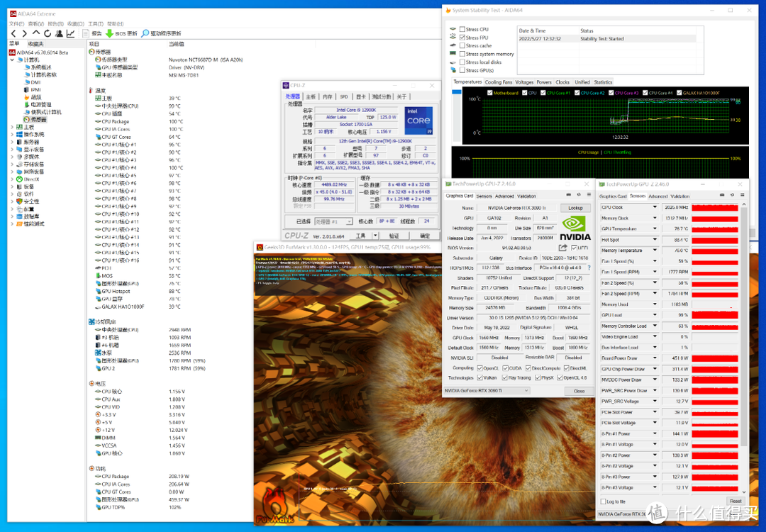Viewport: 766px width, 532px height.
Task: Switch to the Cooling Fans tab
Action: click(x=499, y=82)
